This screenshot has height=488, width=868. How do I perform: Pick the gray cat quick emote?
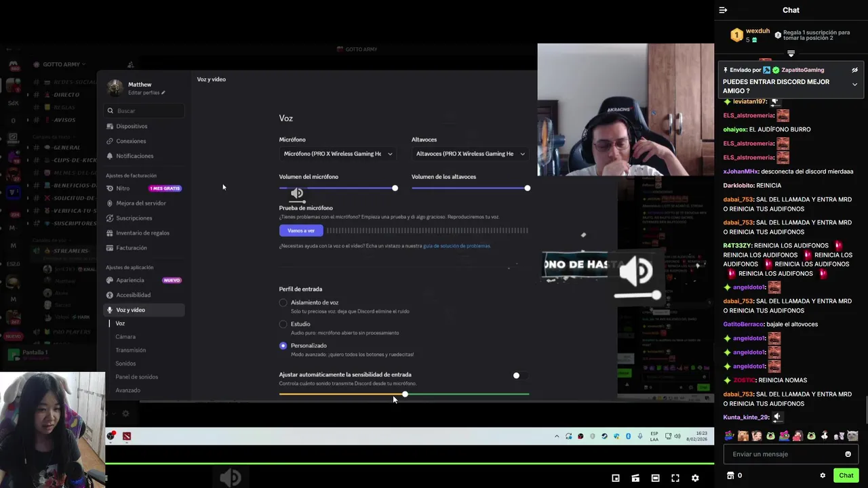(x=852, y=436)
